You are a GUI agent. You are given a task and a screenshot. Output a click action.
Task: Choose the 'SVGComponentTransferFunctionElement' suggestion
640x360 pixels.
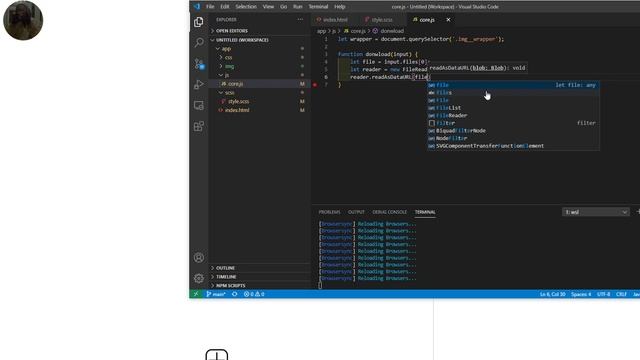pyautogui.click(x=513, y=146)
